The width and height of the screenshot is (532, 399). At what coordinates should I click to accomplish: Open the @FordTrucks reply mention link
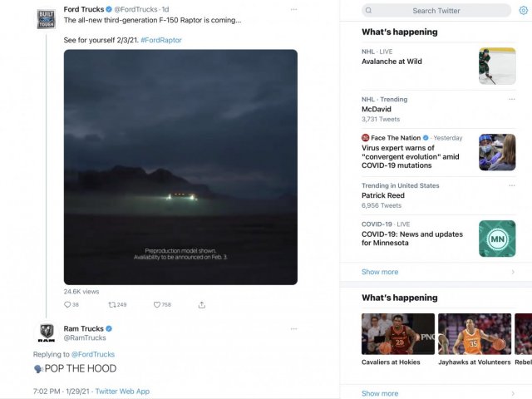click(x=93, y=354)
